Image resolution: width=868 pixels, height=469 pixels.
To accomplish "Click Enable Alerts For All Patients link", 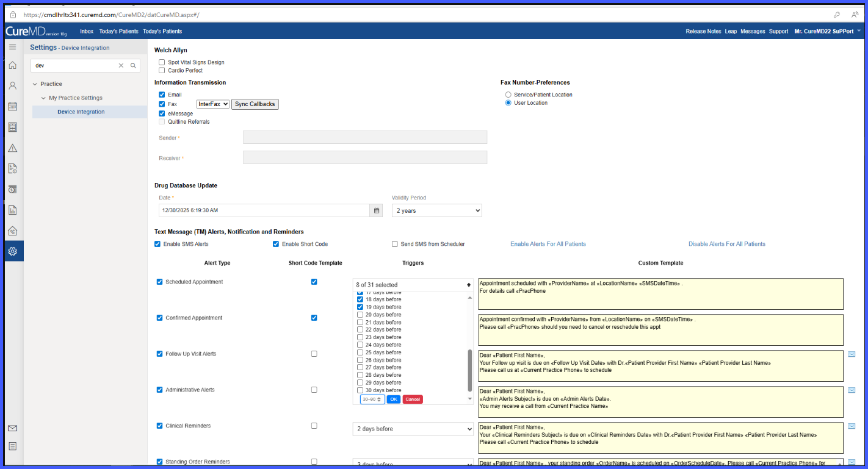I will pyautogui.click(x=548, y=244).
